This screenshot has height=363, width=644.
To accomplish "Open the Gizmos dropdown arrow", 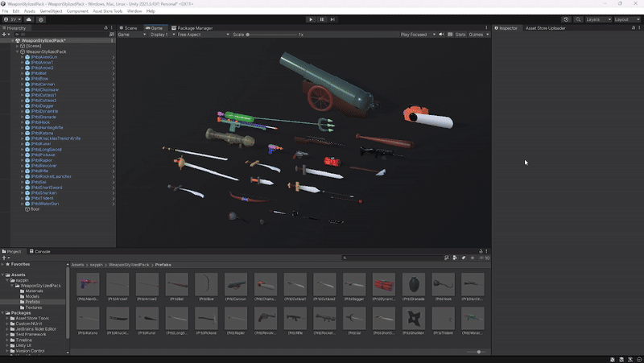I will [488, 35].
